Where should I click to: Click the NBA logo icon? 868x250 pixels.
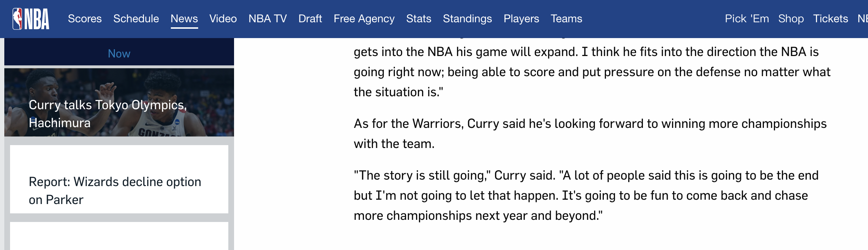coord(31,19)
